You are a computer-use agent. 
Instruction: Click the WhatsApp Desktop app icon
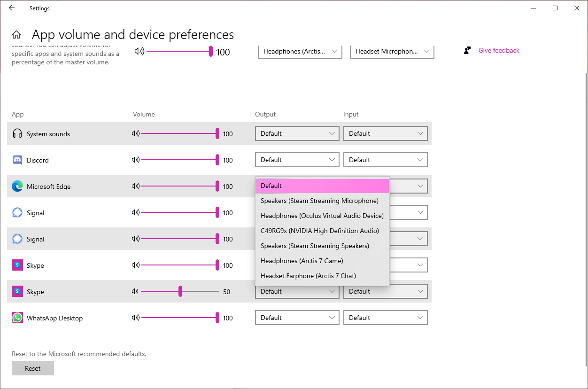click(17, 318)
